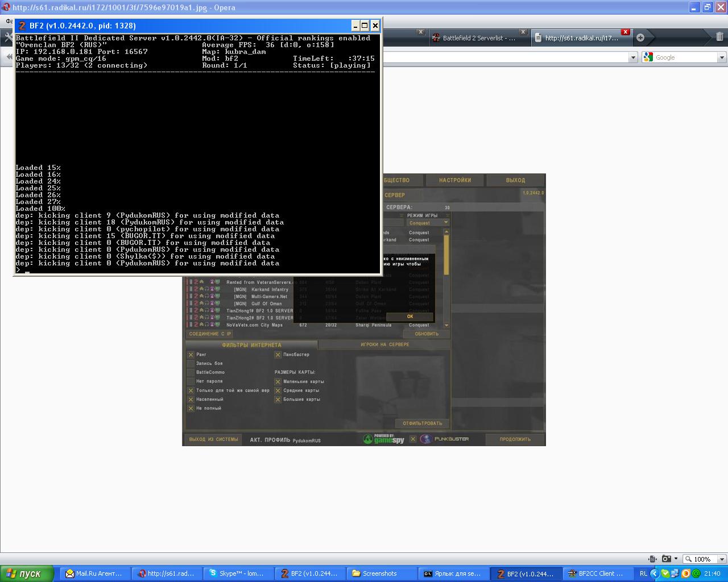728x582 pixels.
Task: Click the purple icon in TianZHong1# server row
Action: click(x=212, y=311)
